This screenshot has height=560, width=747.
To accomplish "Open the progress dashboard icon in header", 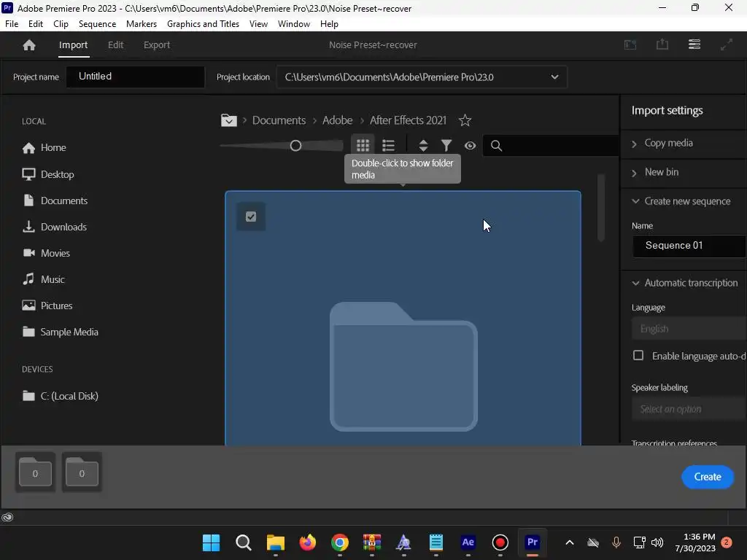I will 630,44.
